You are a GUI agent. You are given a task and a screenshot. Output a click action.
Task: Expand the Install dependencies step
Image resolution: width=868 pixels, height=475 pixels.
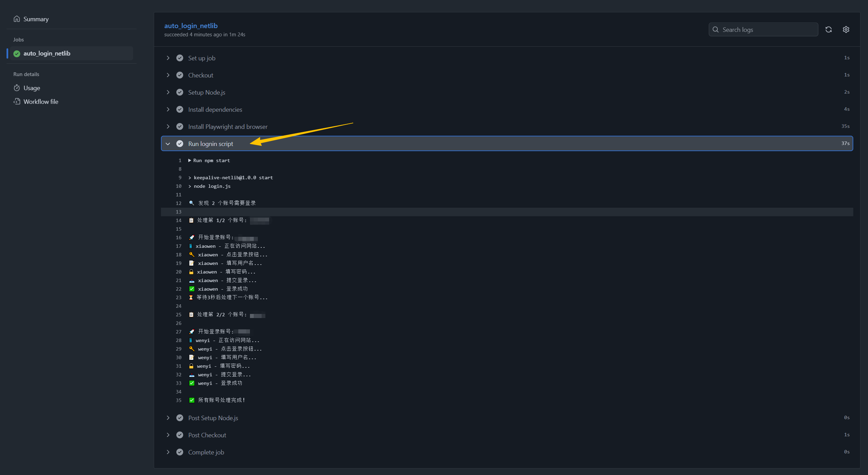pos(168,109)
